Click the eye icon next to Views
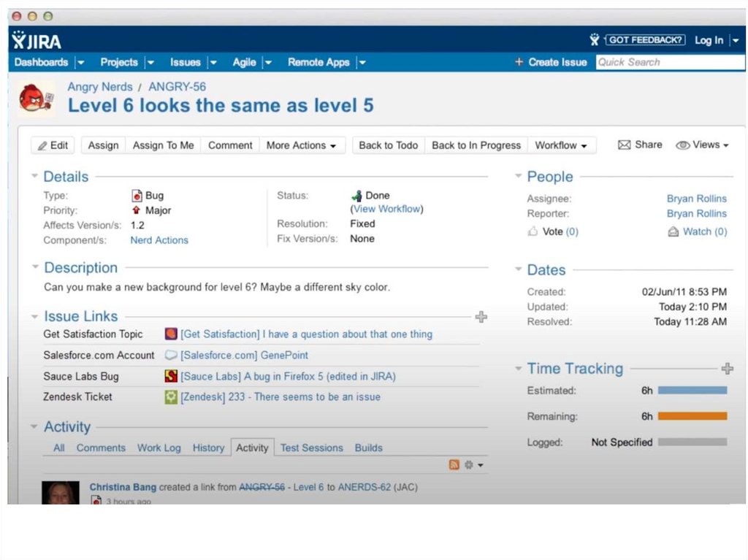This screenshot has width=748, height=560. click(683, 145)
